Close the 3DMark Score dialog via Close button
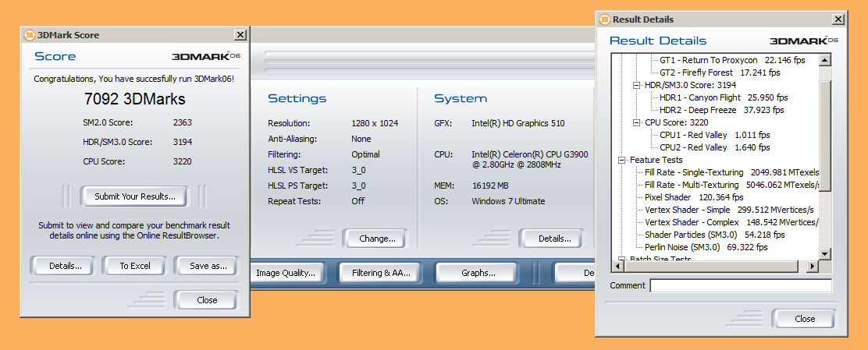 (x=207, y=300)
